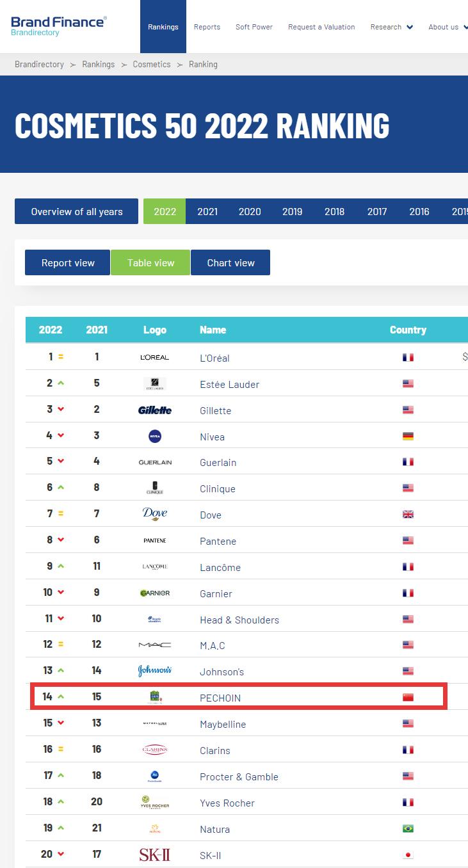Image resolution: width=468 pixels, height=868 pixels.
Task: Open the Johnson's name link
Action: coord(222,671)
